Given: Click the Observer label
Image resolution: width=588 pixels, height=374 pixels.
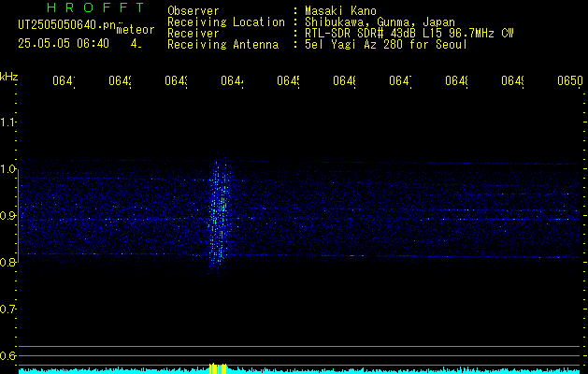Looking at the screenshot, I should [194, 10].
